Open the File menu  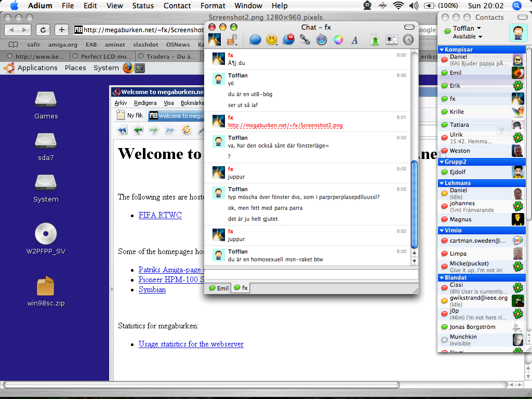(68, 6)
